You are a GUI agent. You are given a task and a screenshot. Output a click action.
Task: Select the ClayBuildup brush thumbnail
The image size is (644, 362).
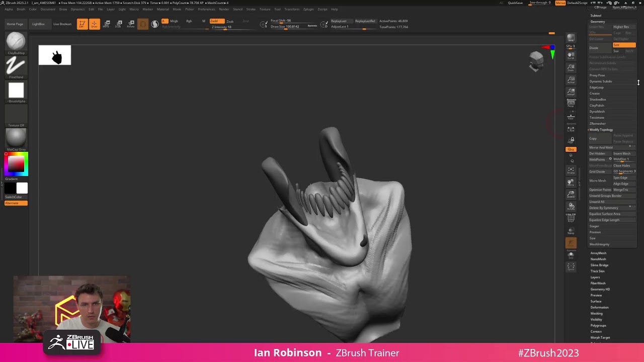(x=16, y=42)
